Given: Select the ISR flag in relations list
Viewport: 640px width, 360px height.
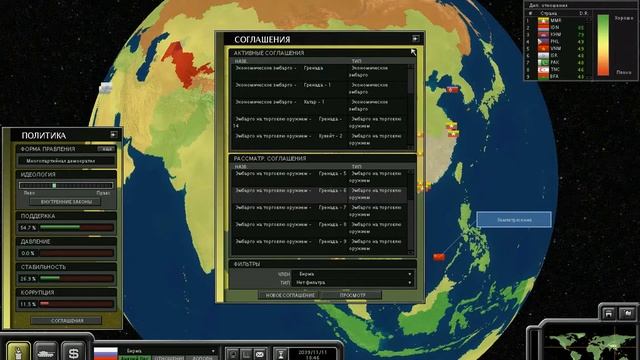Looking at the screenshot, I should (x=543, y=55).
